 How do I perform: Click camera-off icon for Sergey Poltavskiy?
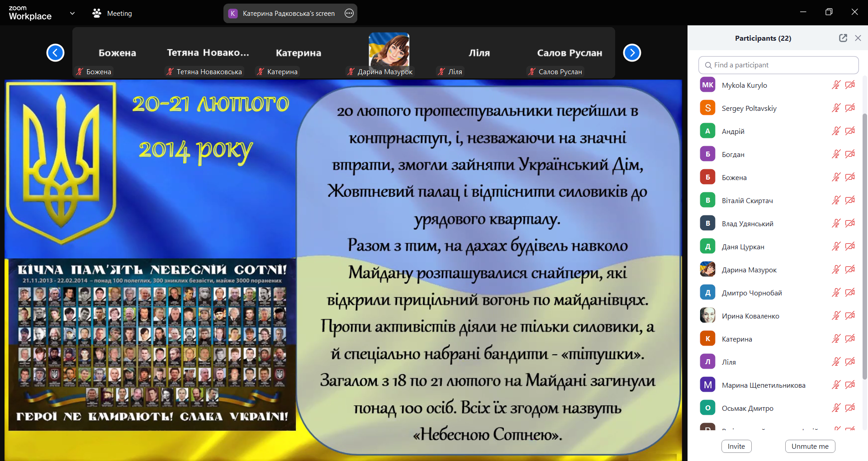tap(850, 108)
